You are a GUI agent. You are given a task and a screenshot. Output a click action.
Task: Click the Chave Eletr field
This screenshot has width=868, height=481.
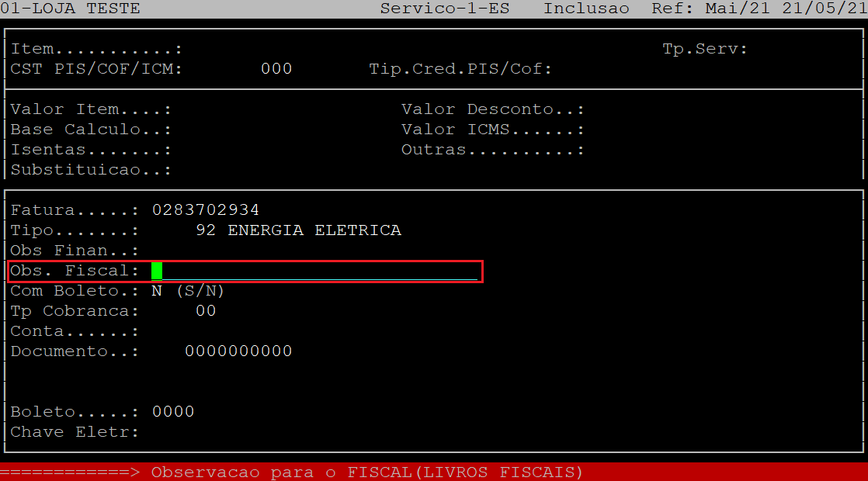point(233,432)
